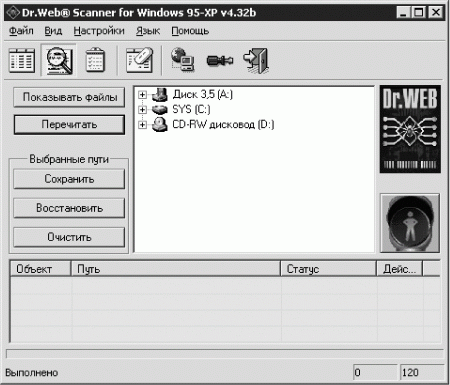This screenshot has width=450, height=385.
Task: Click the status bar value 0
Action: pos(375,372)
